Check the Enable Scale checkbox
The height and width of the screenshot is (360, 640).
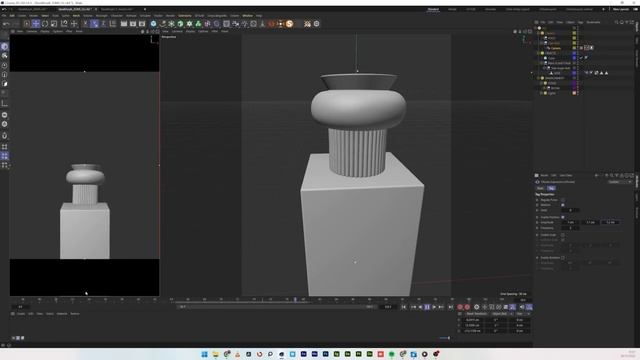pos(563,235)
